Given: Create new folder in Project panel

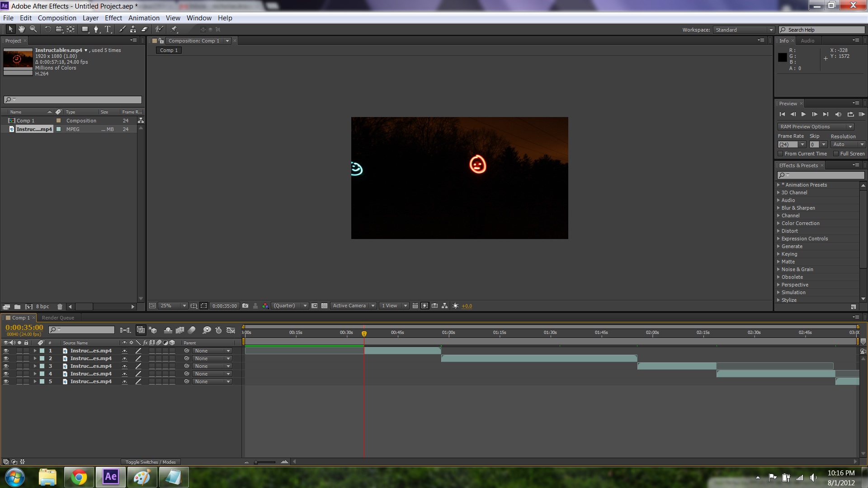Looking at the screenshot, I should coord(17,307).
